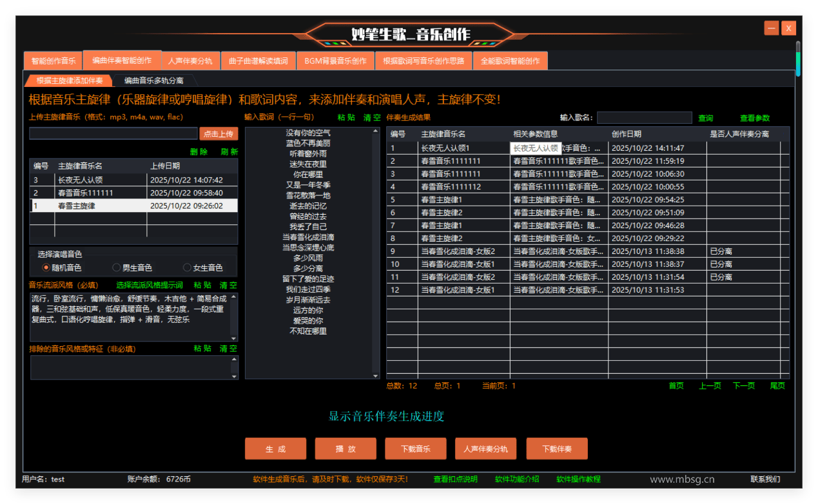The height and width of the screenshot is (504, 818).
Task: Click the down arrow in 排除的音乐风格 box
Action: pos(233,375)
